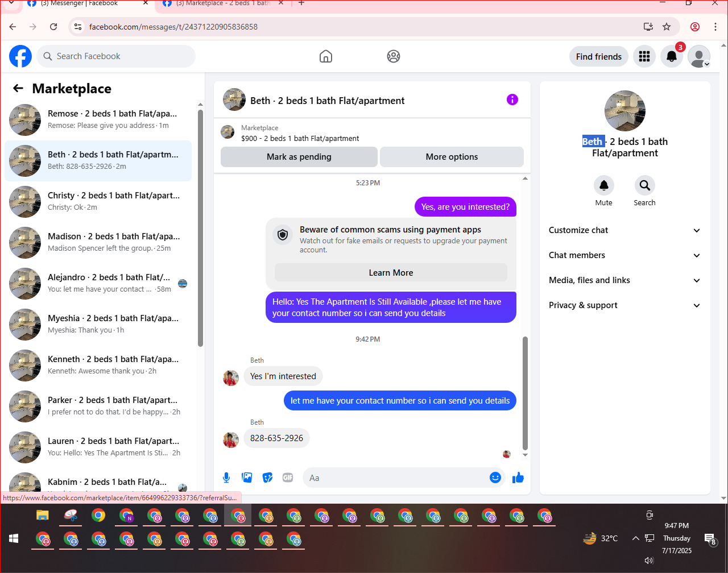Go to Facebook Home via house icon
The image size is (728, 573).
326,56
